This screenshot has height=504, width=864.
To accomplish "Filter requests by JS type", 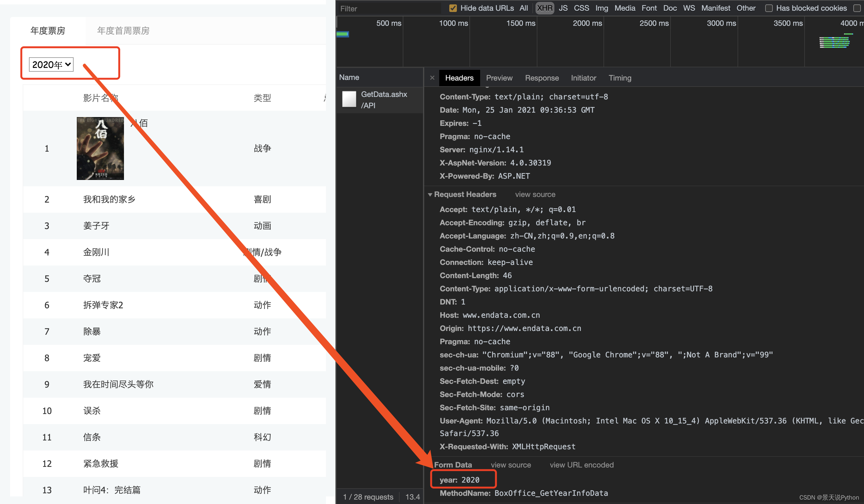I will tap(563, 8).
